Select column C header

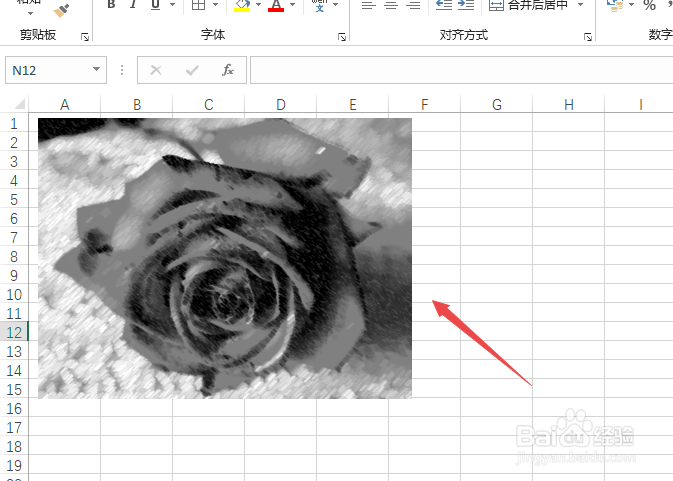click(209, 104)
